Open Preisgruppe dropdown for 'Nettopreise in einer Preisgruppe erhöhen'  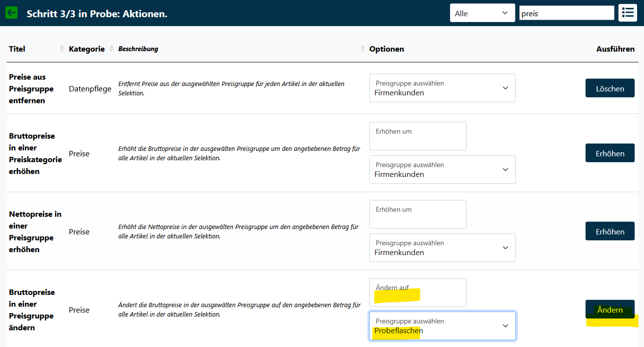coord(442,248)
